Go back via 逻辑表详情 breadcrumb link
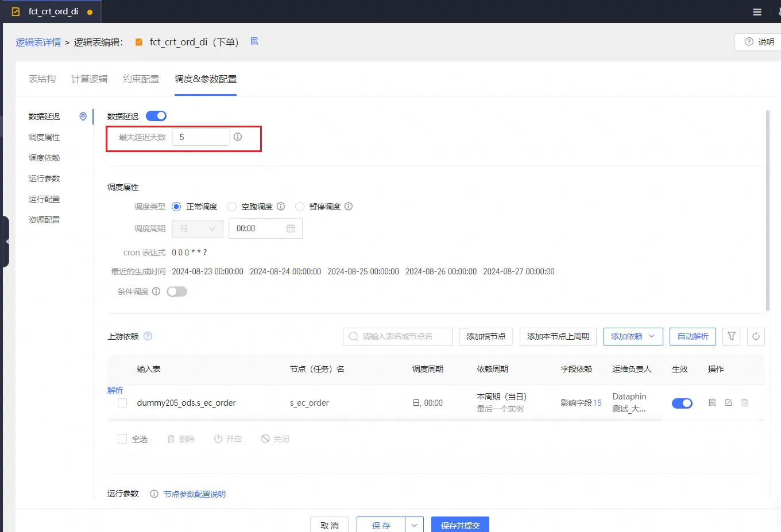 [x=38, y=42]
